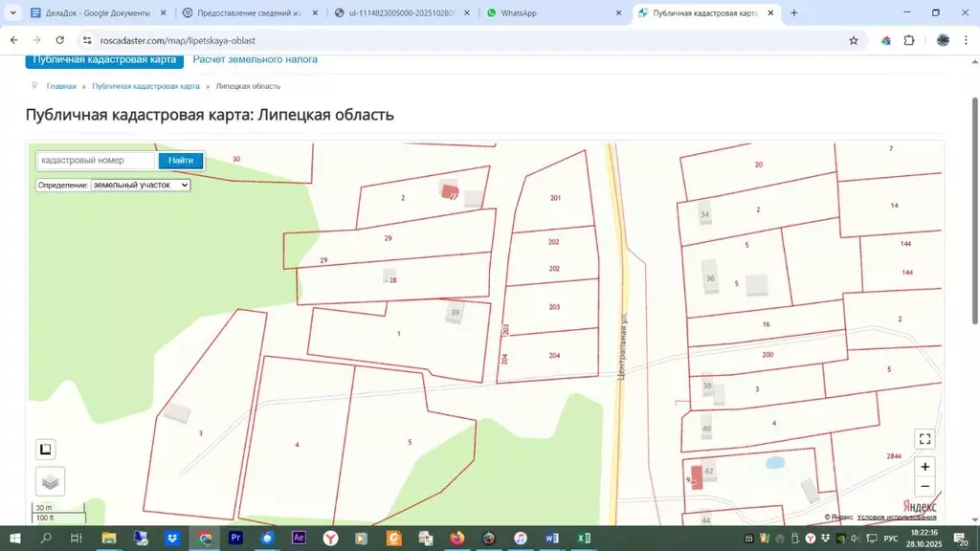Image resolution: width=980 pixels, height=551 pixels.
Task: Click the site information icon in address bar
Action: [86, 40]
